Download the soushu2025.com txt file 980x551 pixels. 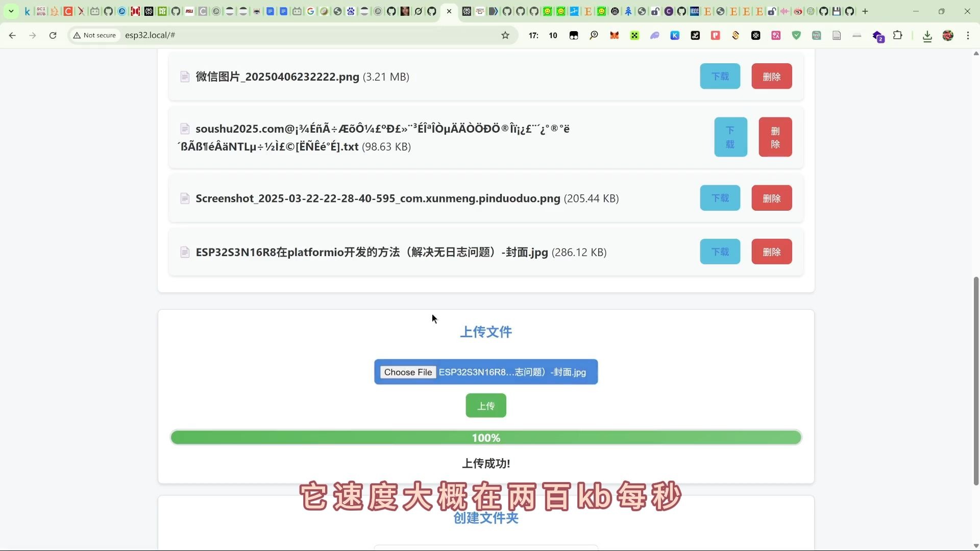click(x=730, y=137)
